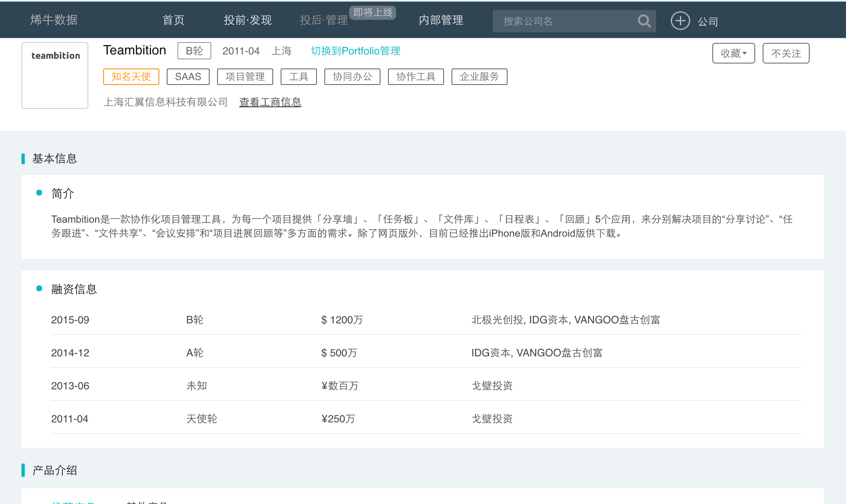Expand the 收藏 dropdown

pos(733,53)
